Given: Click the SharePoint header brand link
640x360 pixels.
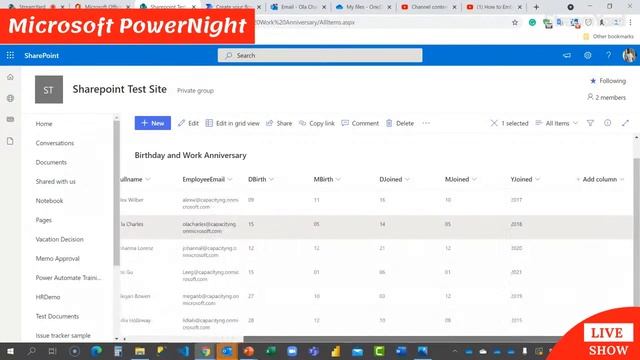Looking at the screenshot, I should [41, 56].
